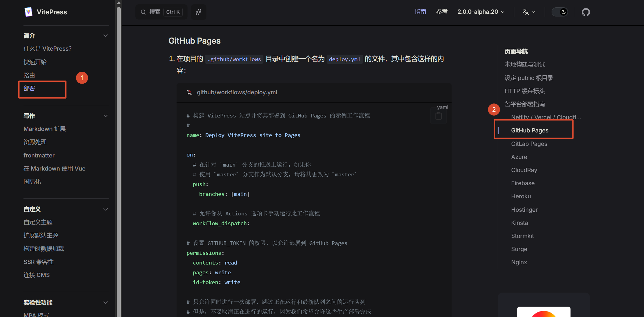Screen dimensions: 644x317
Task: Toggle dark mode switch
Action: click(x=560, y=12)
